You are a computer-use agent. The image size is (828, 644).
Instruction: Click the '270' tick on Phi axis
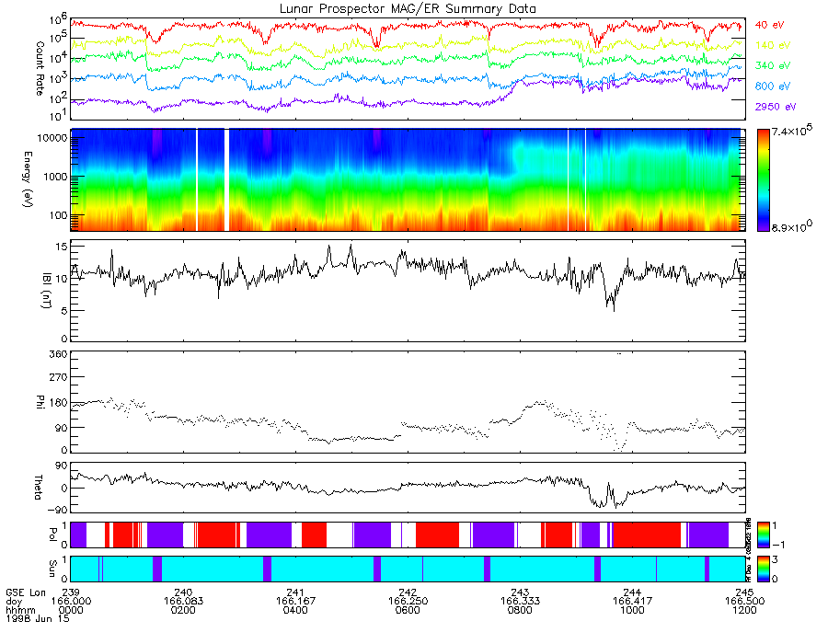coord(59,377)
